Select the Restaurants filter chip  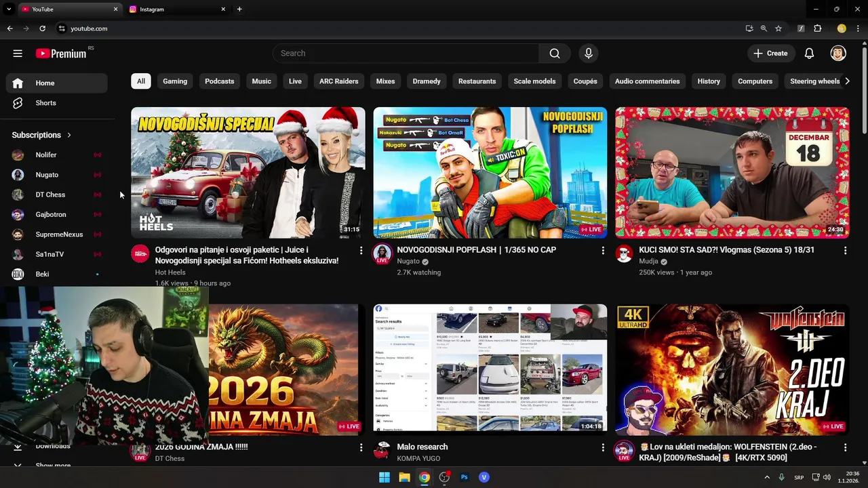tap(477, 81)
